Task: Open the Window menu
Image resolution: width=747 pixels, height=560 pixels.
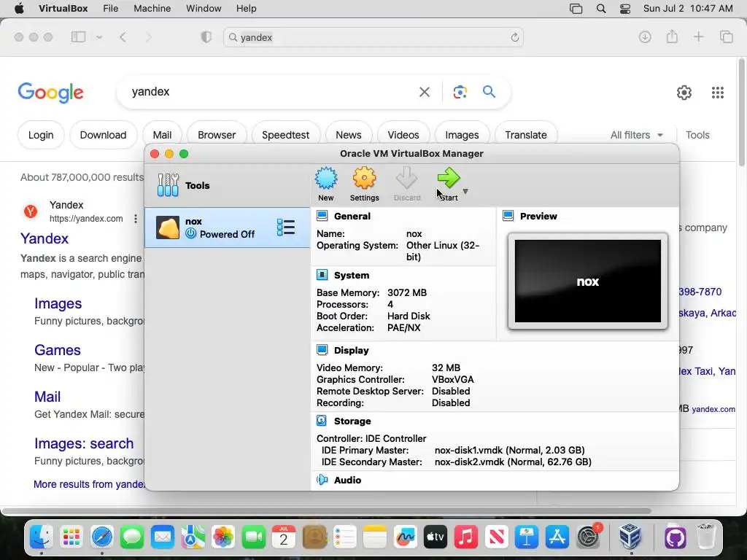Action: (204, 9)
